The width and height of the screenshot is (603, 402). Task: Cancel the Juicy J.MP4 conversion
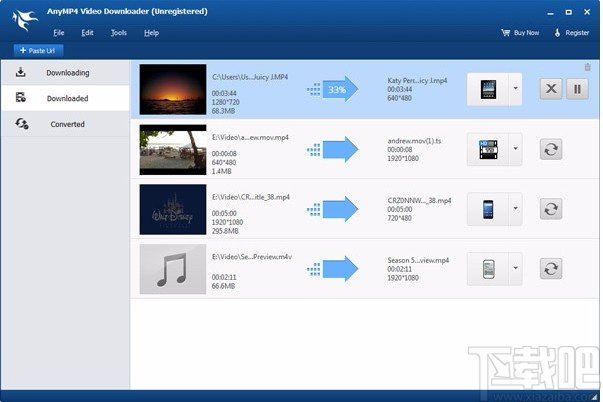[551, 89]
